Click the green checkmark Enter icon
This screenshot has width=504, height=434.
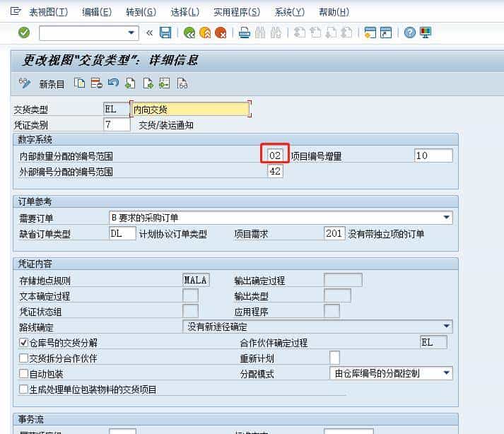(x=24, y=33)
